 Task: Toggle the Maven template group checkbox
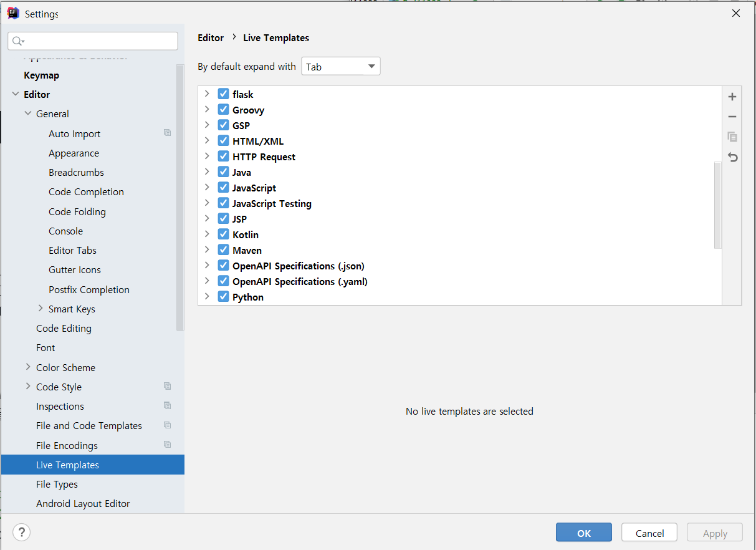(223, 249)
